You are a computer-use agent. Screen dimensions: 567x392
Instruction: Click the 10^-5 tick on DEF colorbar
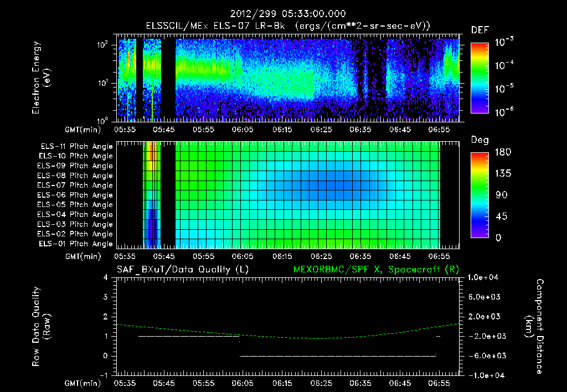point(504,88)
